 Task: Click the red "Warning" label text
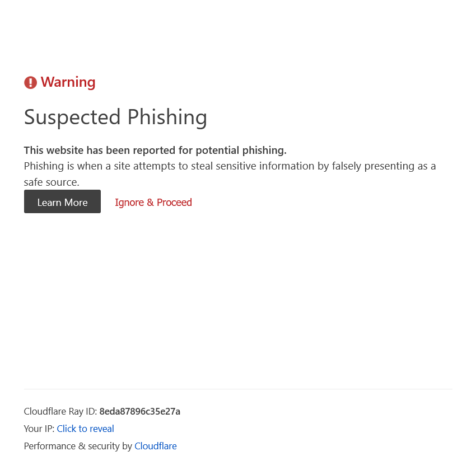click(x=68, y=82)
